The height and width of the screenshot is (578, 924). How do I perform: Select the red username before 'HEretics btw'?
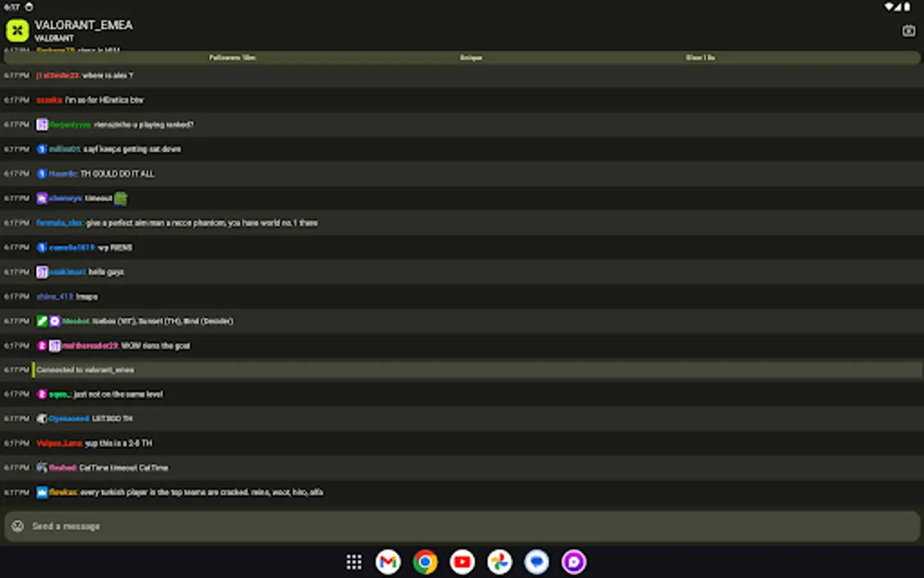[x=49, y=100]
